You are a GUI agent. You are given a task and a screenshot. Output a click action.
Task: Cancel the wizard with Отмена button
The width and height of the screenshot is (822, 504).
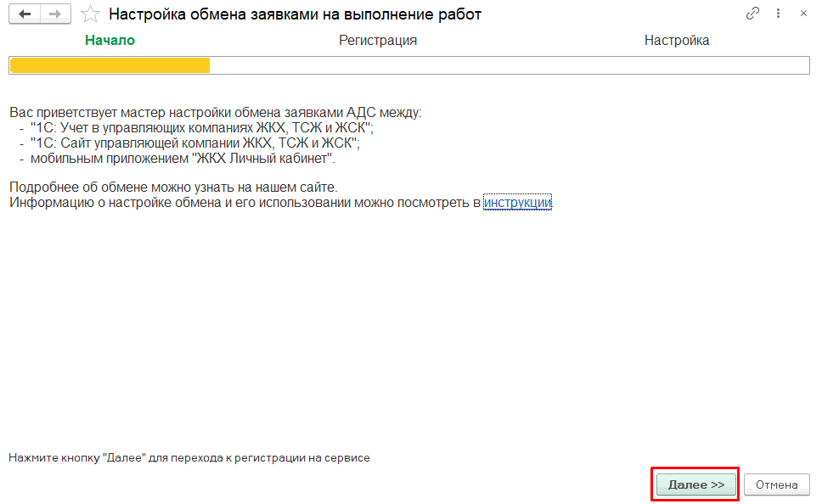point(776,484)
